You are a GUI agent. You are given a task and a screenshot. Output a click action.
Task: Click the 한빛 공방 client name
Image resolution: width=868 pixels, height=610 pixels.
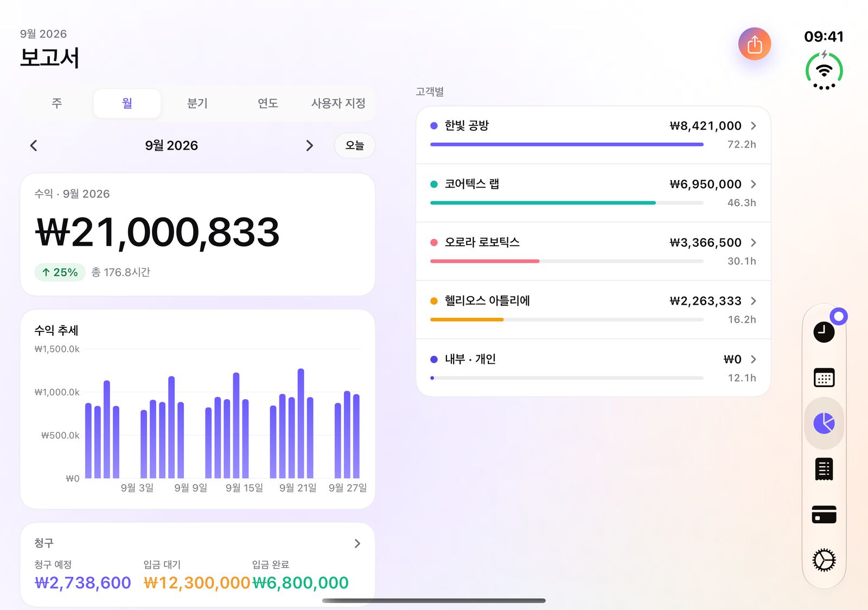coord(467,126)
